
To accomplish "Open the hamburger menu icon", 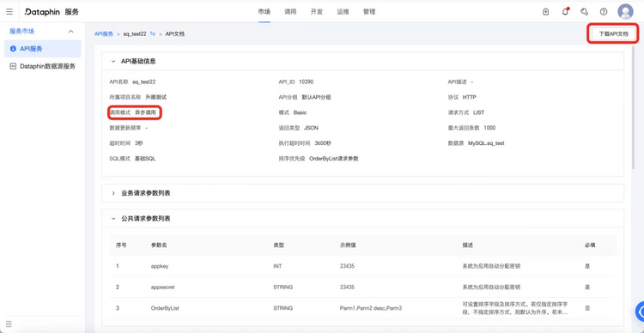I will click(9, 11).
